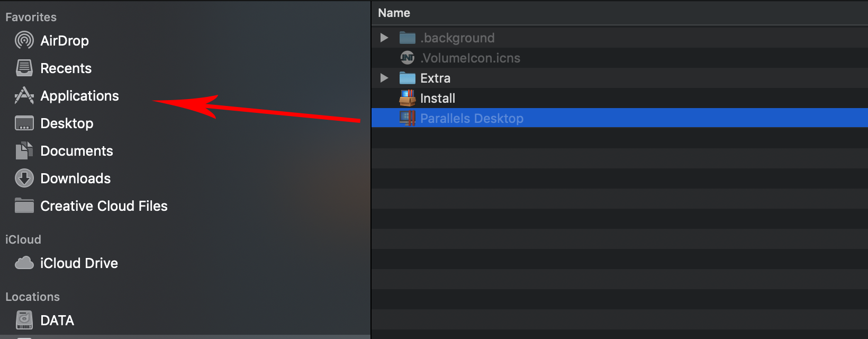
Task: Click the AirDrop icon in sidebar
Action: pyautogui.click(x=24, y=41)
